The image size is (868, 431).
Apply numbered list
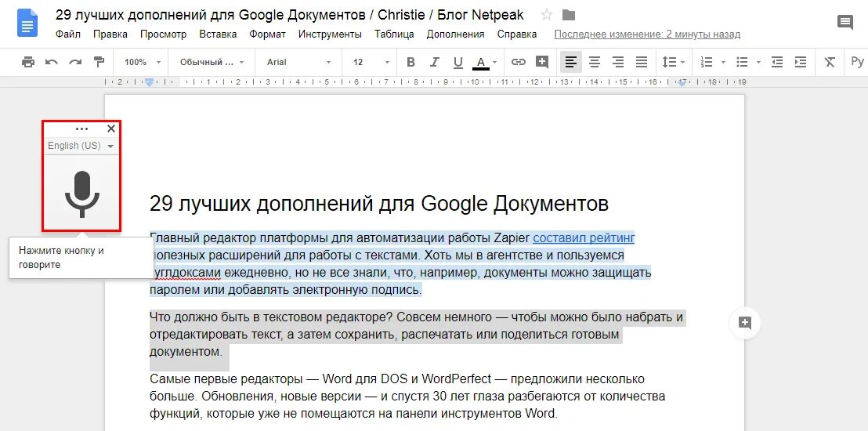click(x=707, y=62)
